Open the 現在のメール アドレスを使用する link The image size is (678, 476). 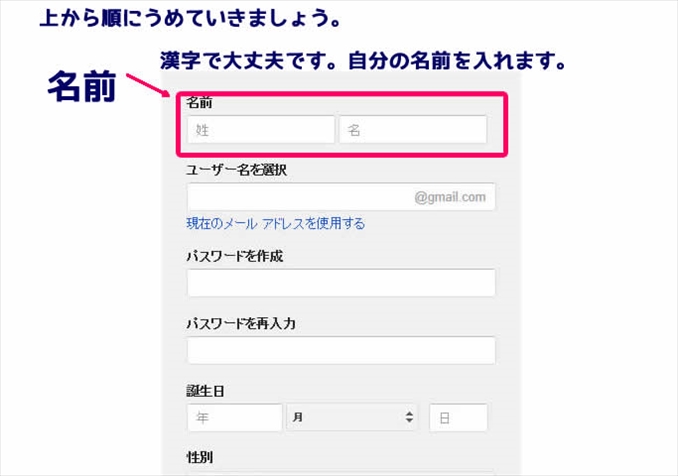275,224
